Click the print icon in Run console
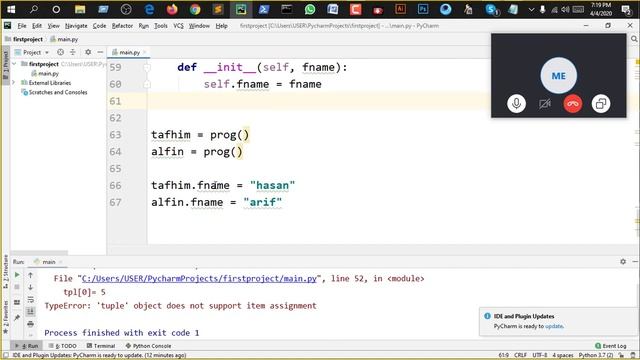 [x=31, y=324]
